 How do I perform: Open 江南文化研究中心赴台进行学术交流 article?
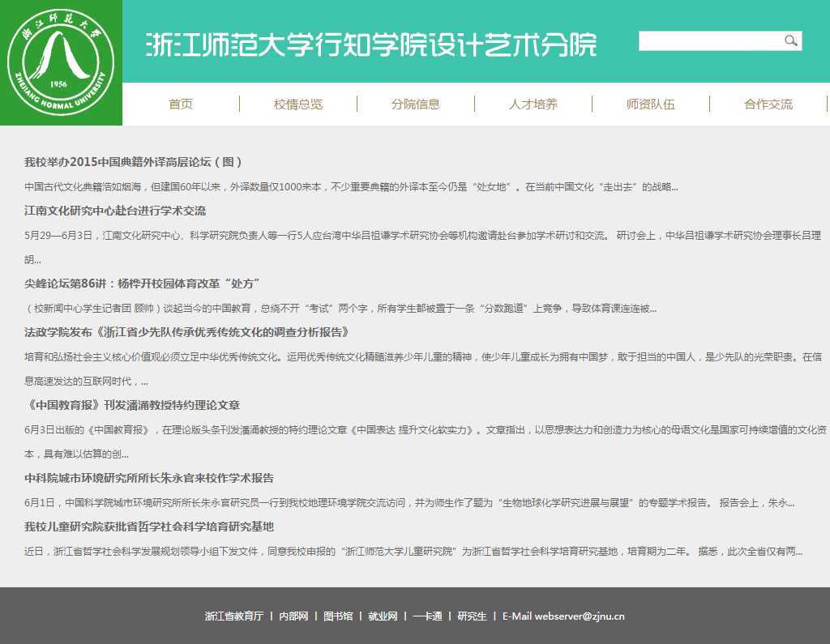[x=115, y=211]
